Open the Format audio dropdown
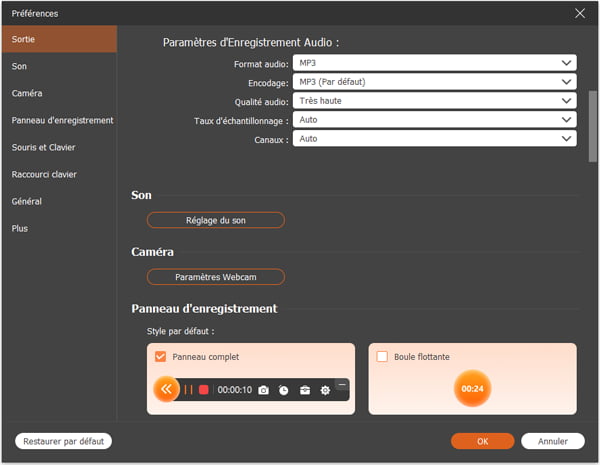This screenshot has width=600, height=465. pyautogui.click(x=434, y=63)
